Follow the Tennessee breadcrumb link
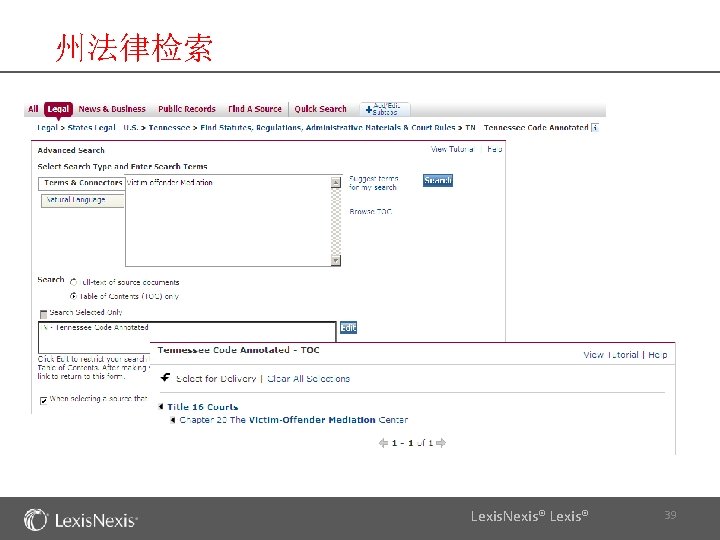Viewport: 720px width, 540px height. pyautogui.click(x=169, y=128)
